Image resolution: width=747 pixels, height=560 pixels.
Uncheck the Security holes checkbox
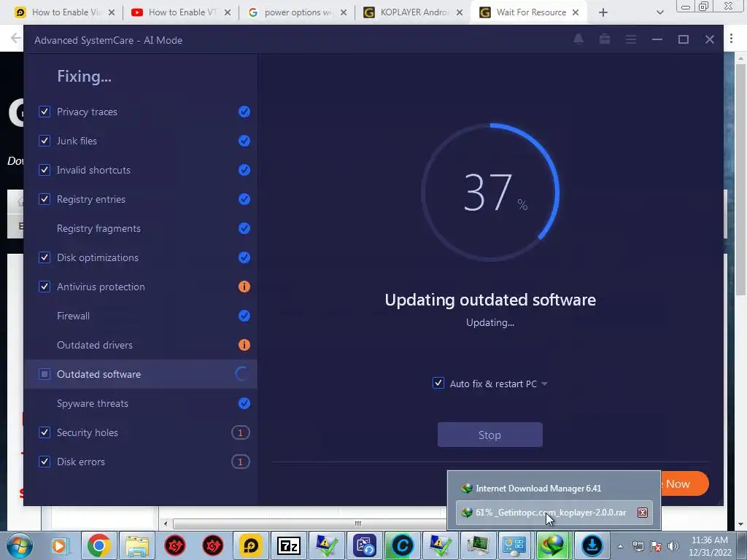tap(44, 432)
